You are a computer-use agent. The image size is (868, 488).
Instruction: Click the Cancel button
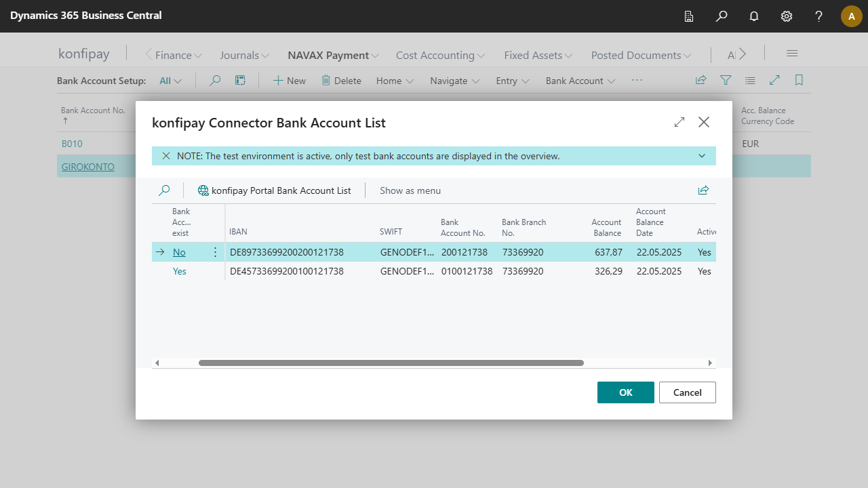[x=688, y=392]
